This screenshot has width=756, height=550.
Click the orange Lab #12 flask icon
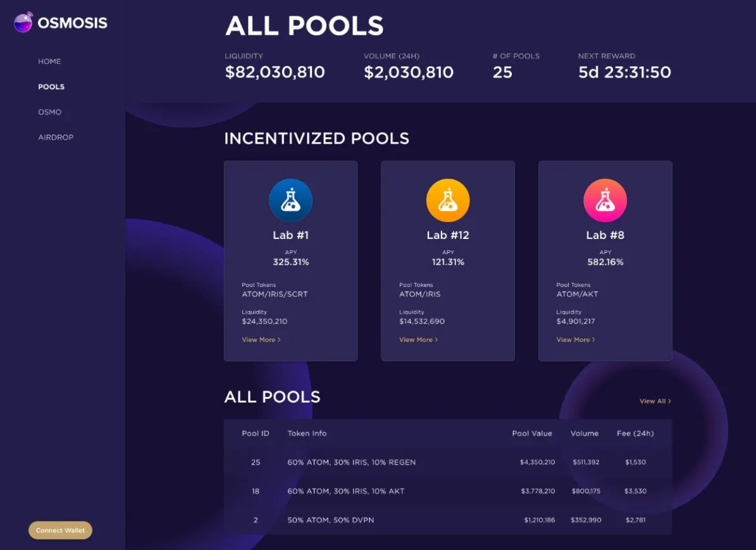(448, 200)
